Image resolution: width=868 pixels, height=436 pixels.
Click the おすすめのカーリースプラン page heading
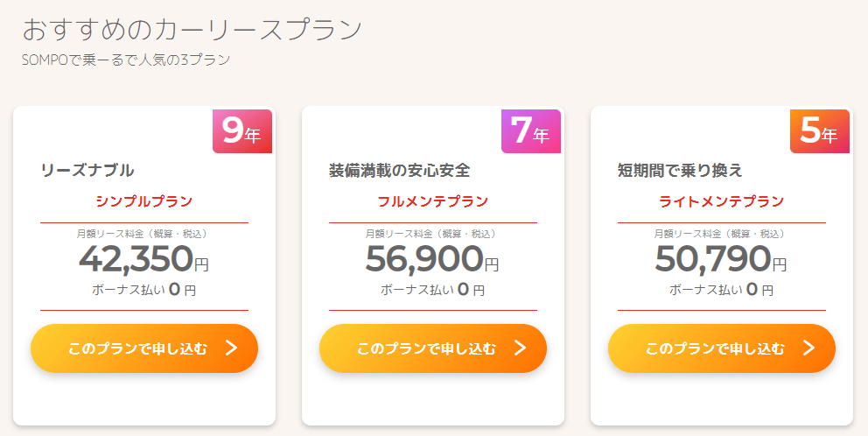pos(192,30)
